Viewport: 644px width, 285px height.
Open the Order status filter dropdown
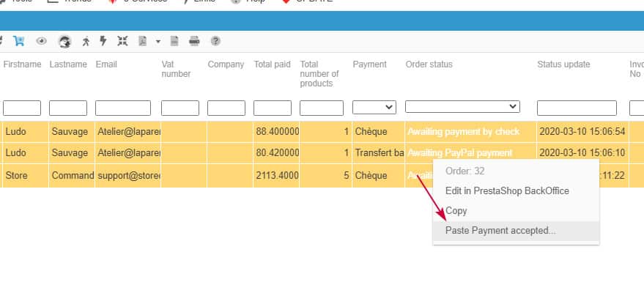(x=462, y=106)
